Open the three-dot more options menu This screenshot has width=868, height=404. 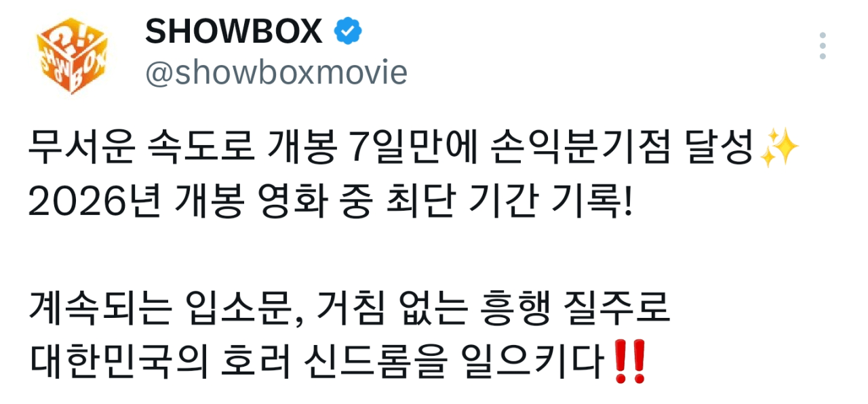823,45
